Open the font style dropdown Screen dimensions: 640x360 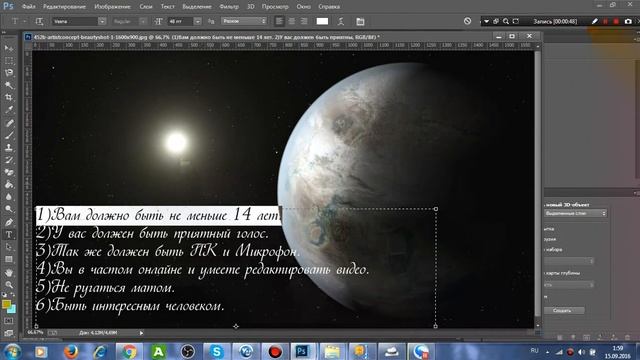point(143,21)
